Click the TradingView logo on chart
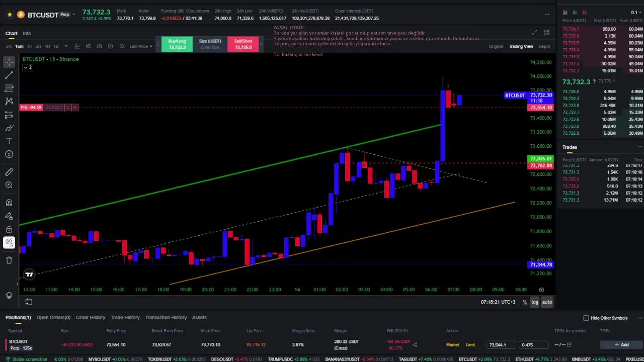Screen dimensions: 644x362 pos(29,275)
